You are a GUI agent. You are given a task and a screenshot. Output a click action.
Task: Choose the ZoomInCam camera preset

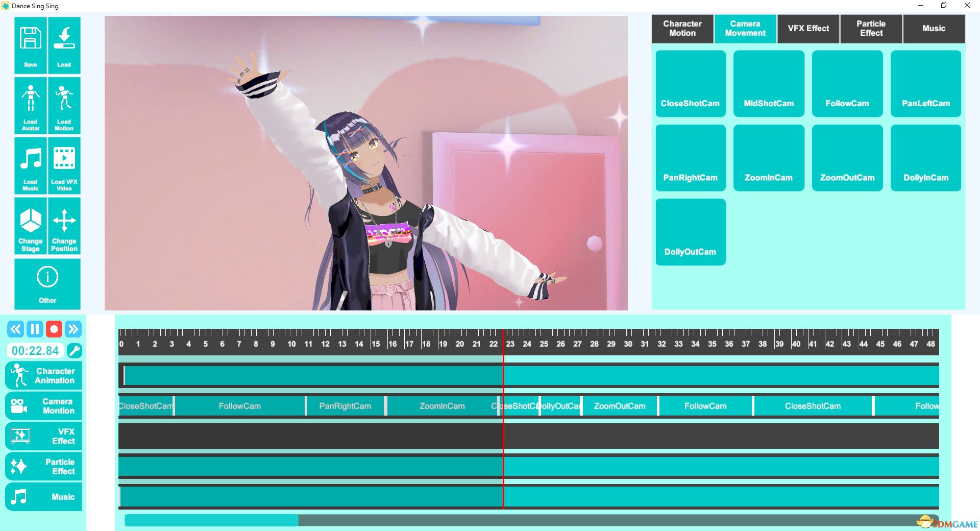(x=768, y=158)
